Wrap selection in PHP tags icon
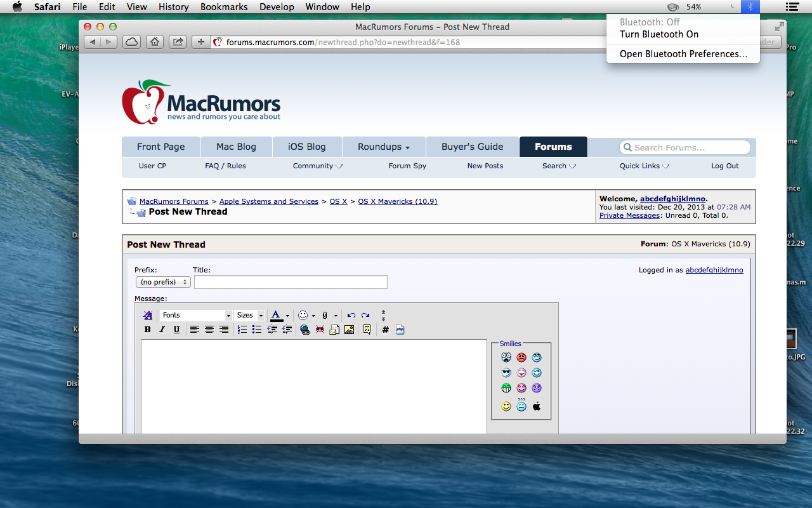This screenshot has width=812, height=508. click(x=400, y=330)
